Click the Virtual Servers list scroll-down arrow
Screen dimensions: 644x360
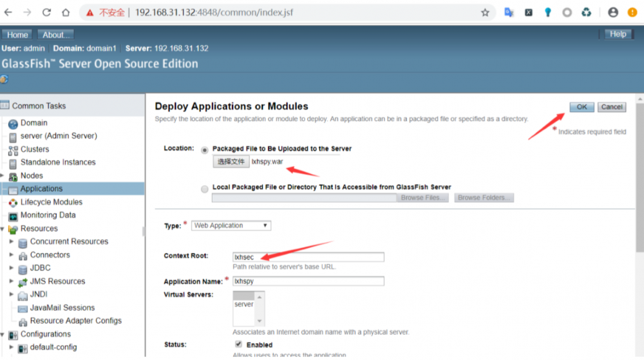point(260,321)
